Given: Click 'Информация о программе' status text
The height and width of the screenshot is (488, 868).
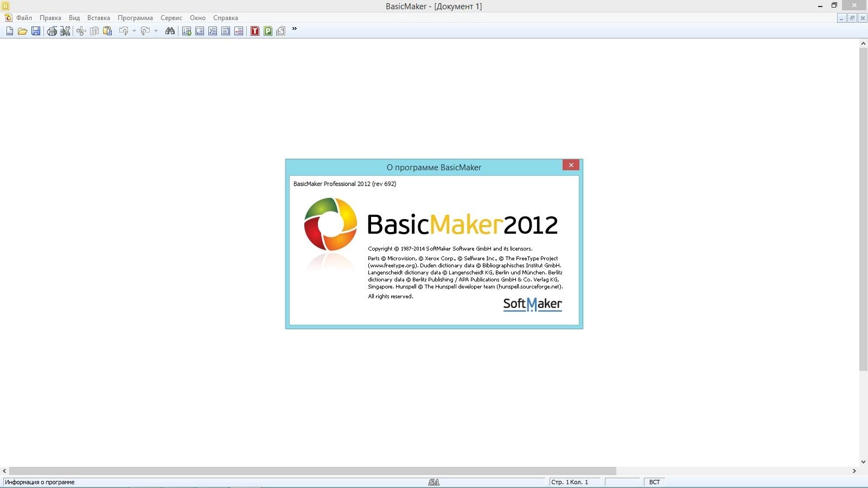Looking at the screenshot, I should 40,482.
